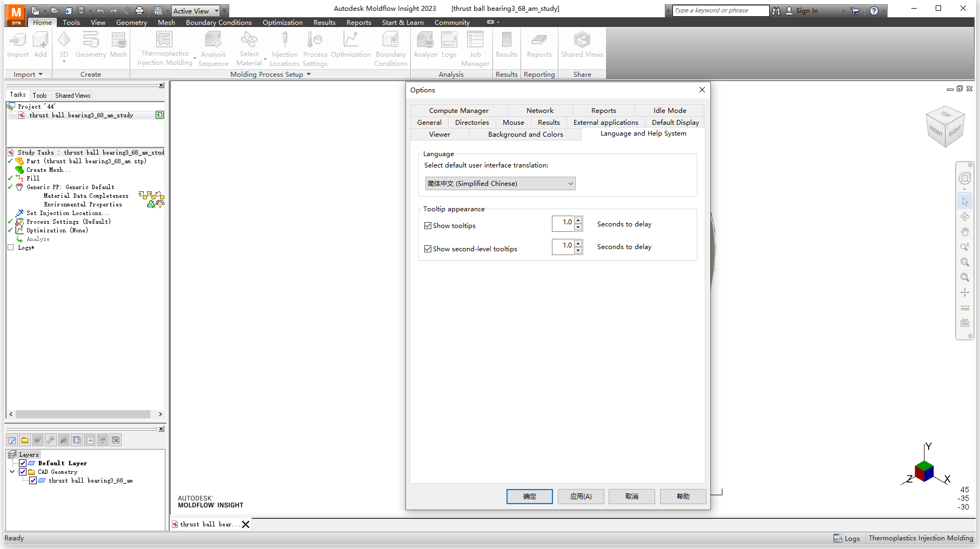Select the Orbit navigation tool
Viewport: 980px width, 549px height.
[x=965, y=217]
